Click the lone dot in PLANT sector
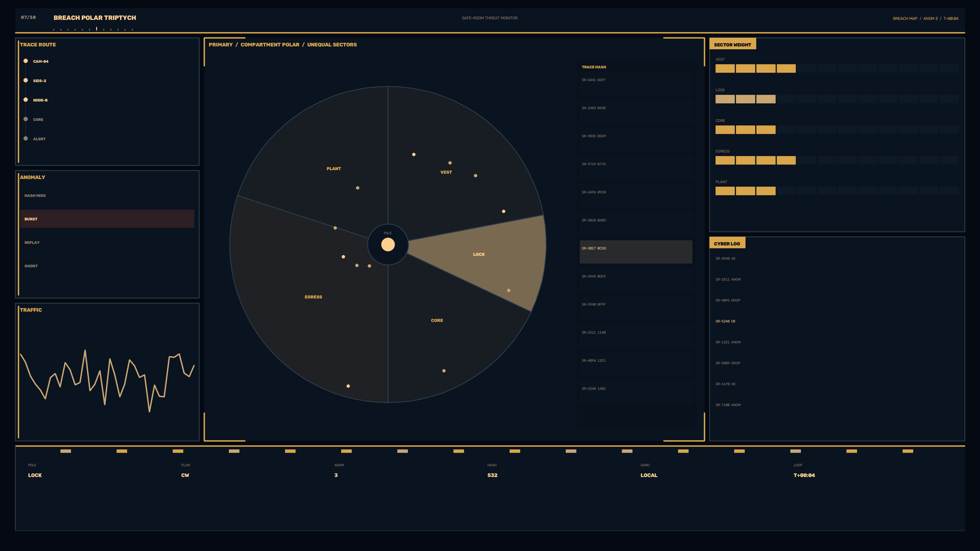Screen dimensions: 980x551 coord(357,188)
